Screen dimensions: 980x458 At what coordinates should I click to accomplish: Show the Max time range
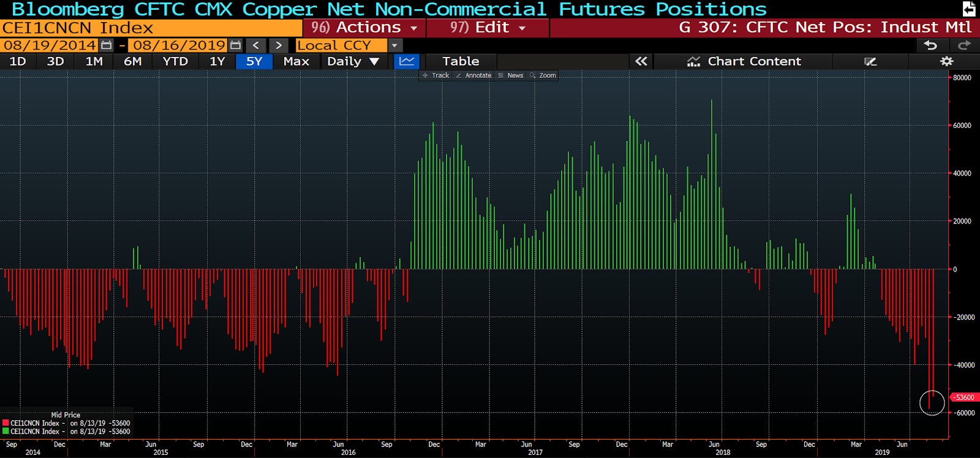[x=296, y=61]
